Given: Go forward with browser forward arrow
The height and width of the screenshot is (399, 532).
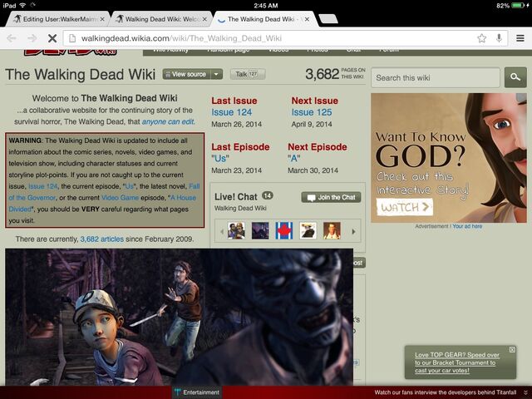Looking at the screenshot, I should point(32,38).
